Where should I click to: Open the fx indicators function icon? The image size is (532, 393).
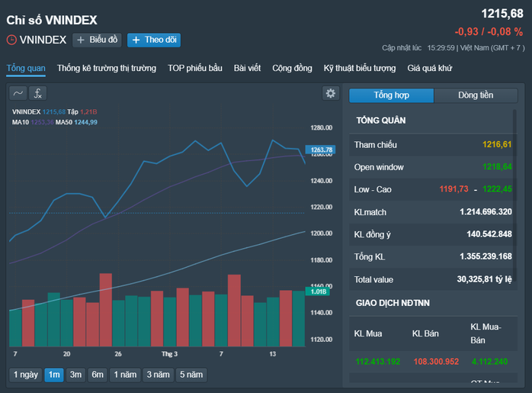pos(37,93)
